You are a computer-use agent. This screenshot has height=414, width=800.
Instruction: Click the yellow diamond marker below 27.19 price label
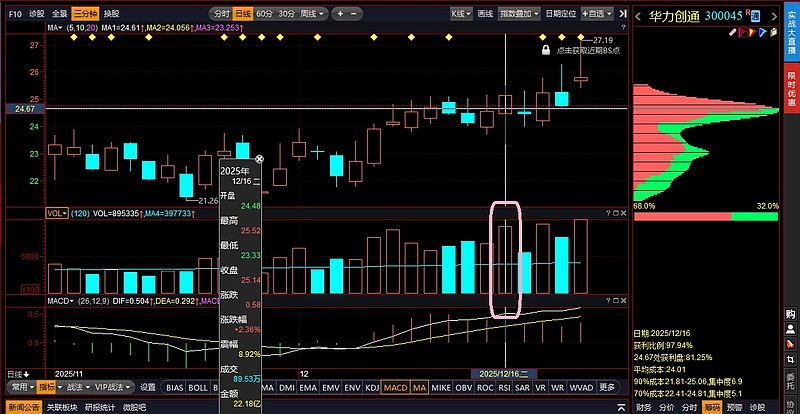click(x=581, y=37)
